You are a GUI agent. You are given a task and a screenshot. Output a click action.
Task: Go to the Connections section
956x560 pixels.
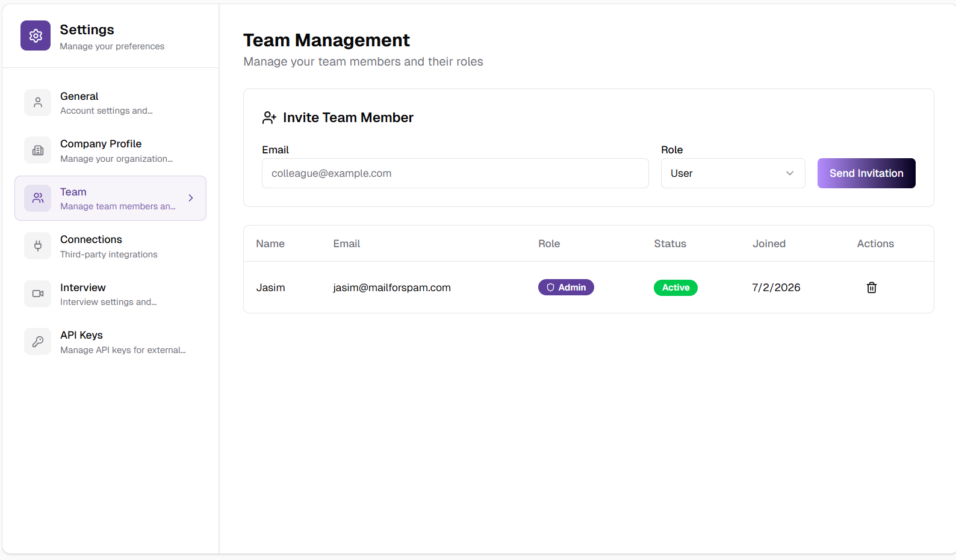tap(108, 247)
